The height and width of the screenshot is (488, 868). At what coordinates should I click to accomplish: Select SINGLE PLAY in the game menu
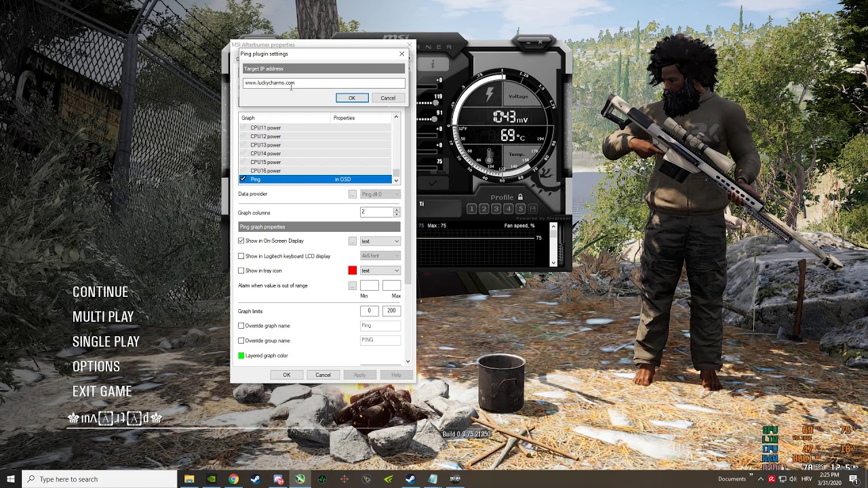point(106,342)
